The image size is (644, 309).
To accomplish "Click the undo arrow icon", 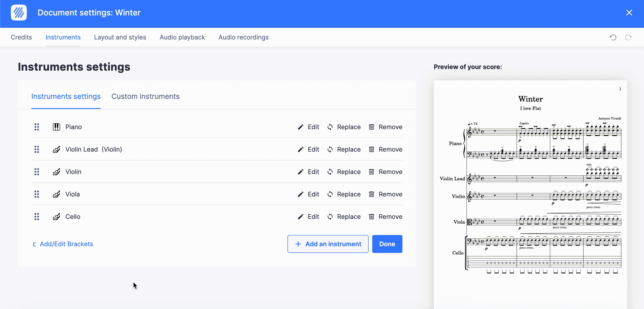I will [x=613, y=37].
